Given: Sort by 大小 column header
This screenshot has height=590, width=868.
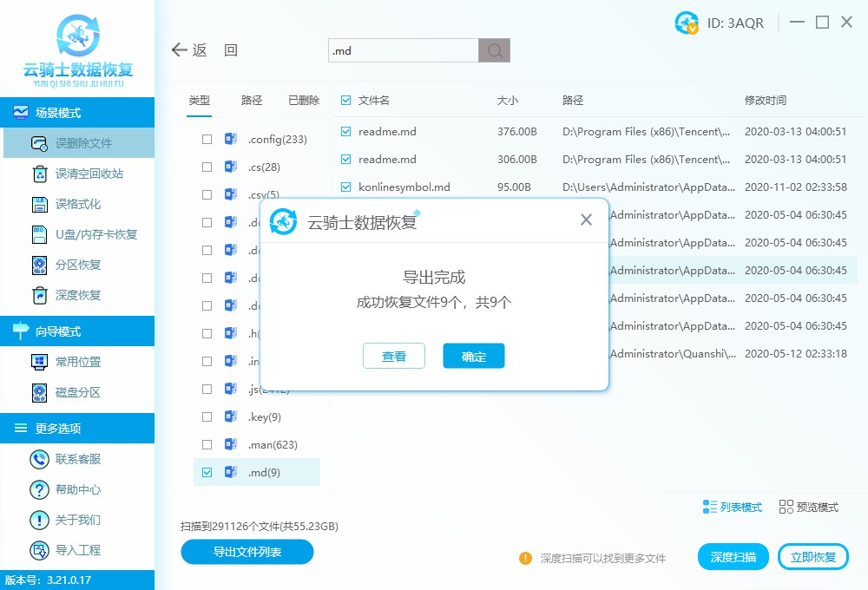Looking at the screenshot, I should [507, 100].
